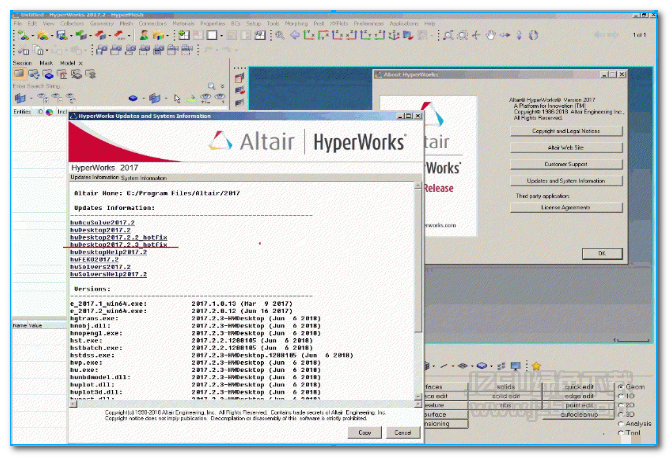Open the Materials menu

(183, 23)
